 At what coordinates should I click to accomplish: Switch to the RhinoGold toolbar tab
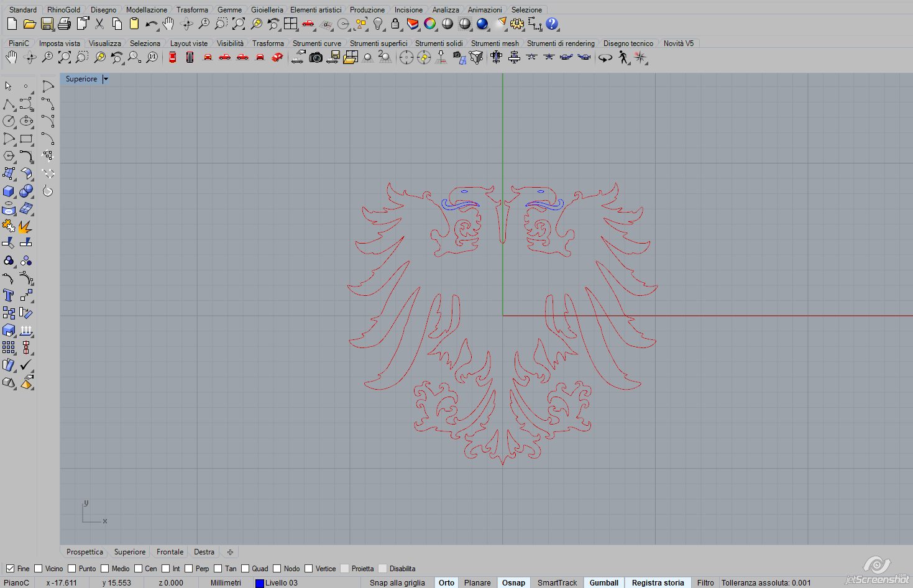[x=63, y=10]
